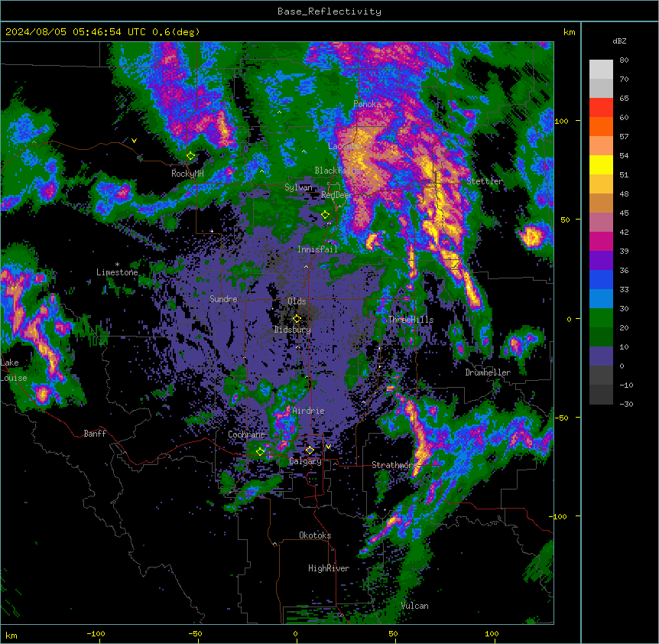Click the Stettler town label
Viewport: 659px width, 644px height.
pos(485,181)
